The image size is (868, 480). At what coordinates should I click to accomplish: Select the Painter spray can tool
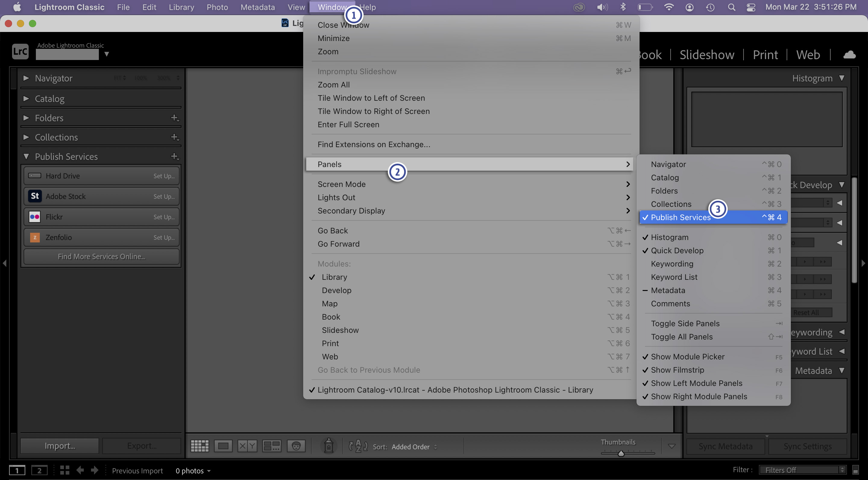click(x=329, y=446)
